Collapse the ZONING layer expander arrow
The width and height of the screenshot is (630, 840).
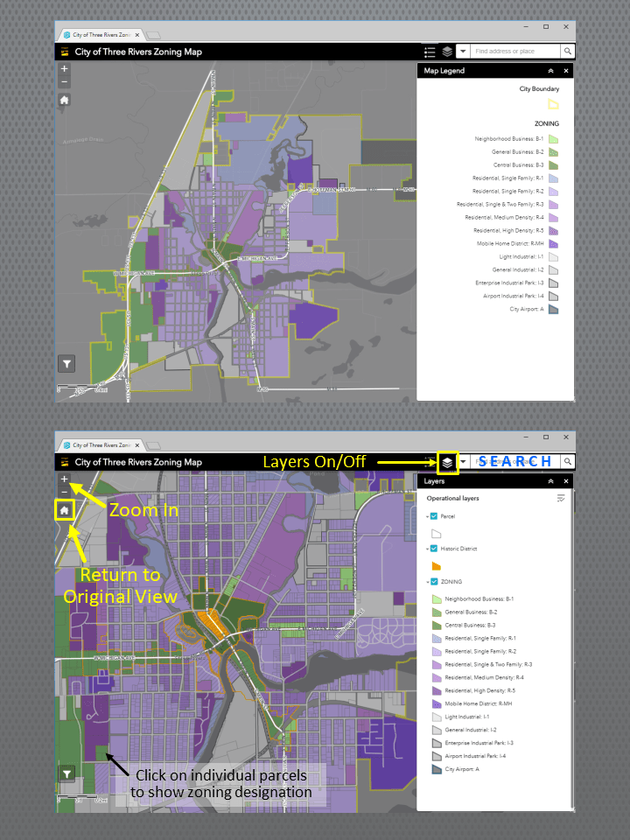point(428,582)
